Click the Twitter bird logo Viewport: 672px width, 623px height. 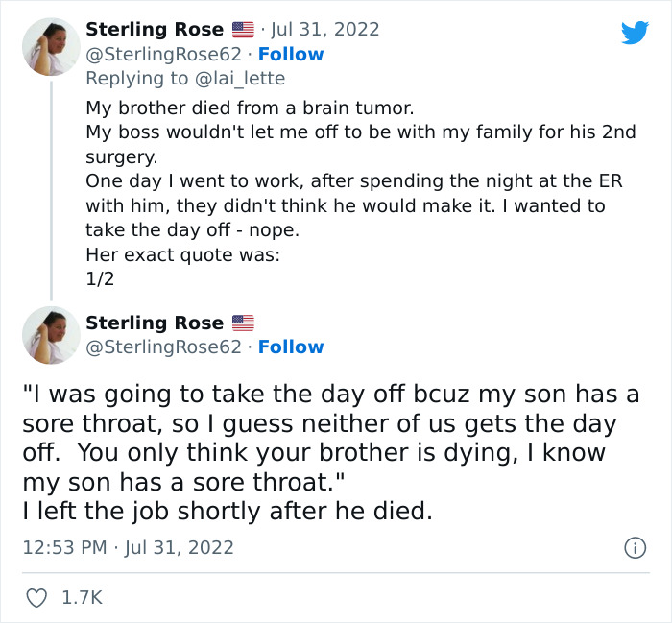point(635,32)
